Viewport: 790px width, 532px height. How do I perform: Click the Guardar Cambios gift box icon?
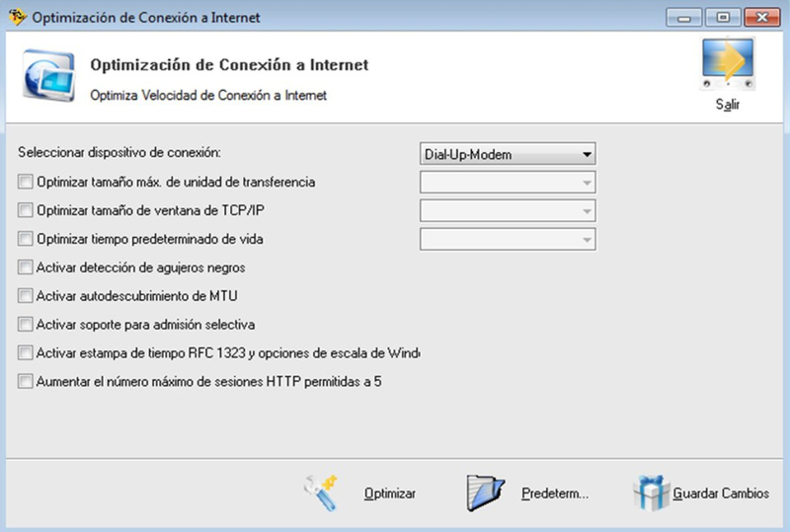tap(652, 493)
